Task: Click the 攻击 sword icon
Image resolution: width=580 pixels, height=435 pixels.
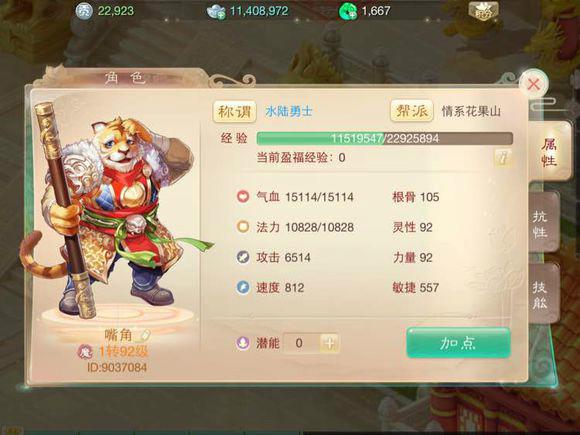Action: (x=243, y=257)
